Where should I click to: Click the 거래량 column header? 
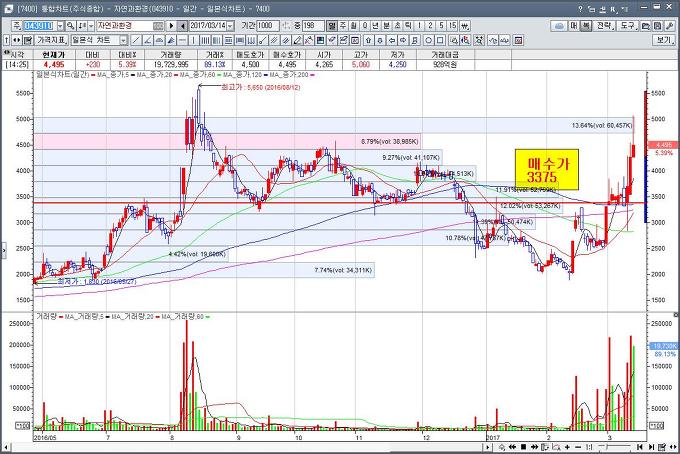[x=170, y=55]
